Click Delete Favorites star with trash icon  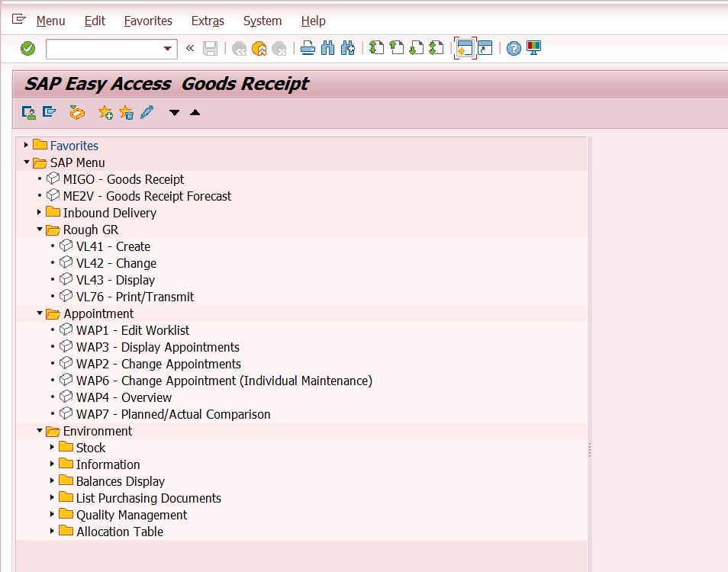coord(126,113)
